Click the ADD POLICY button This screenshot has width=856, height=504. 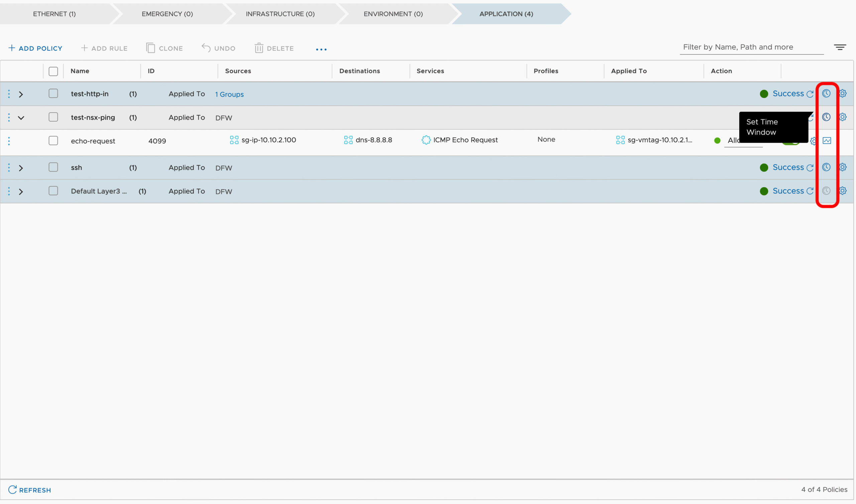pos(35,48)
